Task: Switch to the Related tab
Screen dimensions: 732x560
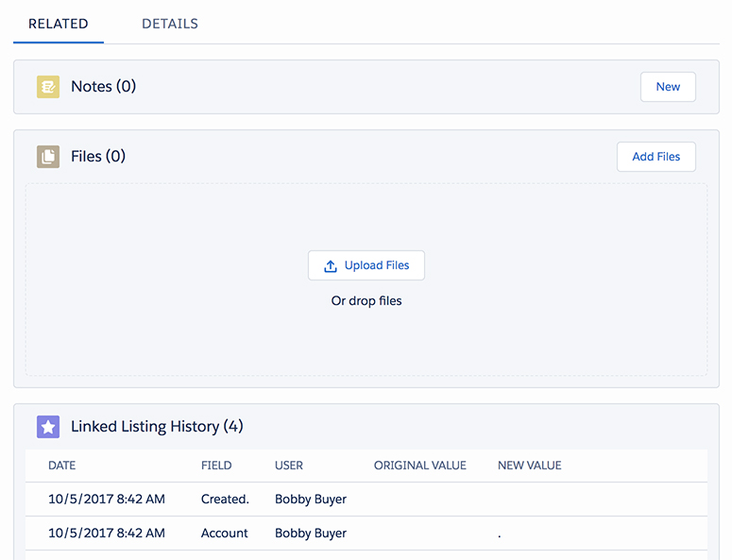Action: click(59, 24)
